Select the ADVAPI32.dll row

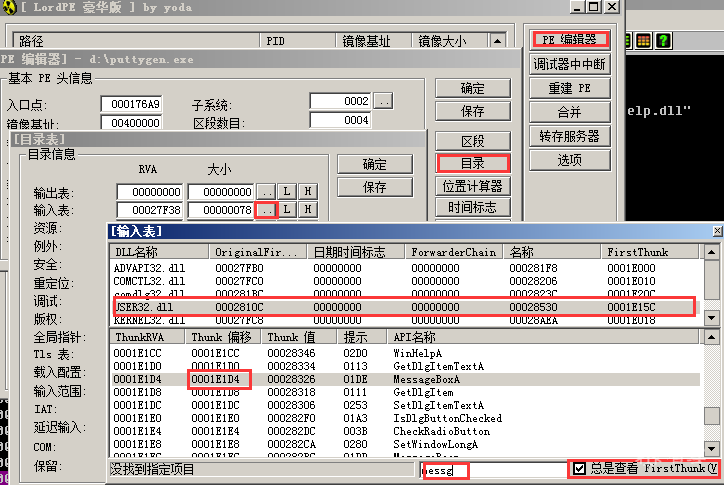point(405,268)
